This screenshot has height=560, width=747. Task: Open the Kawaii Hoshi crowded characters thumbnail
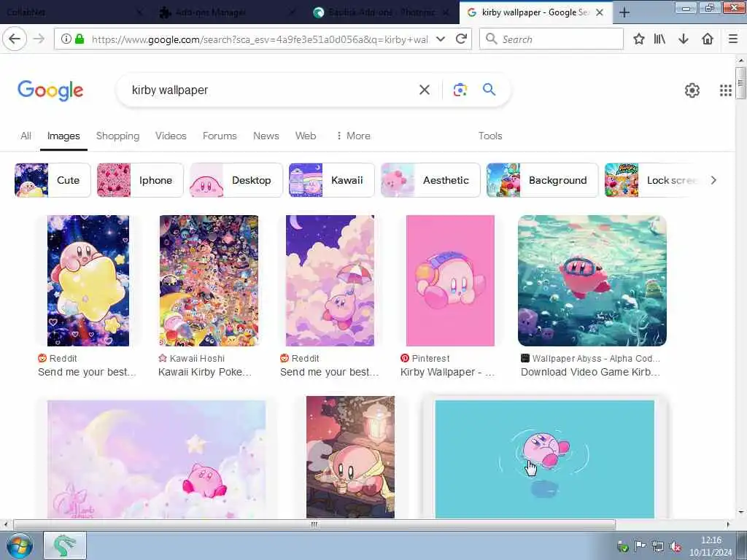point(209,281)
